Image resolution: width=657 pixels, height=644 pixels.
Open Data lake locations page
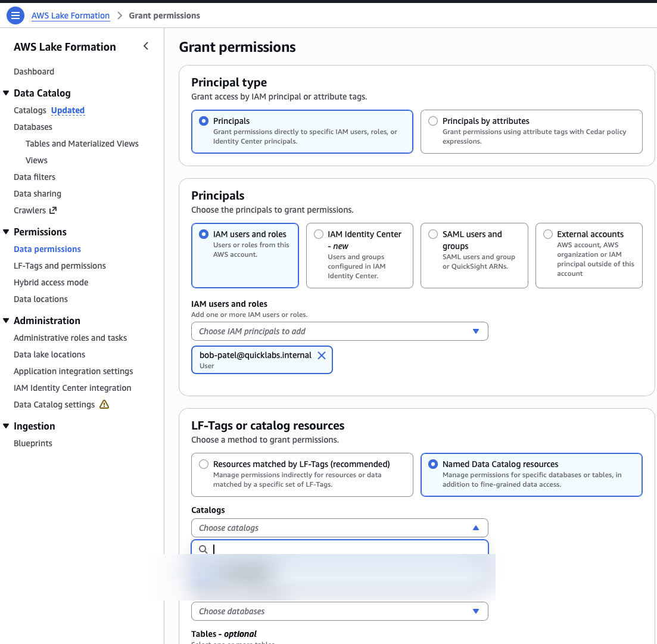pyautogui.click(x=49, y=355)
